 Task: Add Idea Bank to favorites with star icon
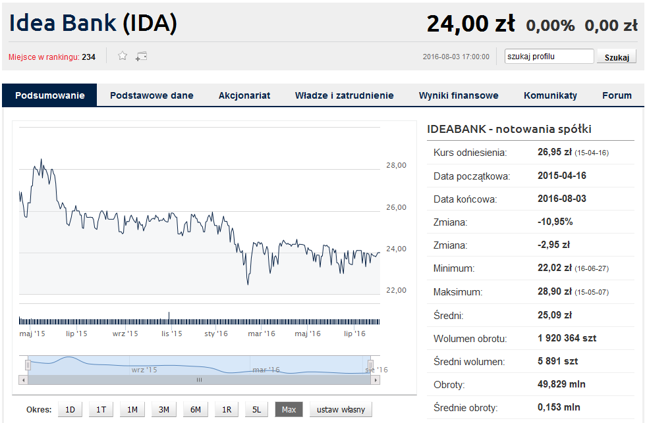(122, 56)
